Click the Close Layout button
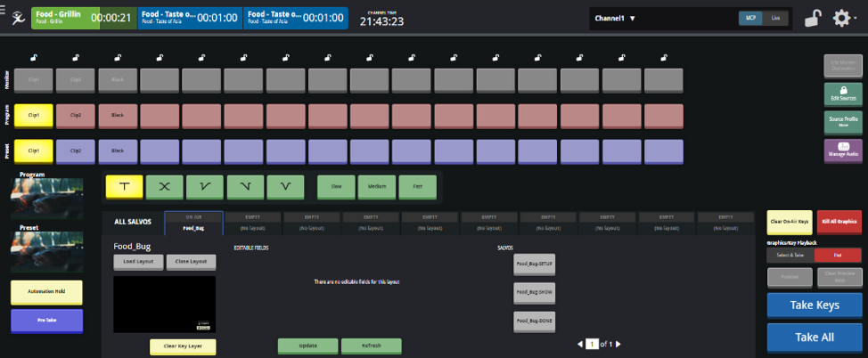Screen dimensions: 868x358 [x=191, y=262]
